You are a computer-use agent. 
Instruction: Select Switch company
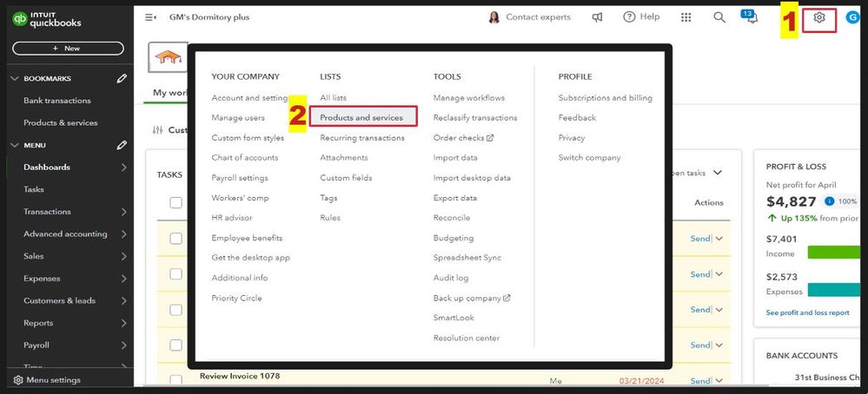coord(590,157)
